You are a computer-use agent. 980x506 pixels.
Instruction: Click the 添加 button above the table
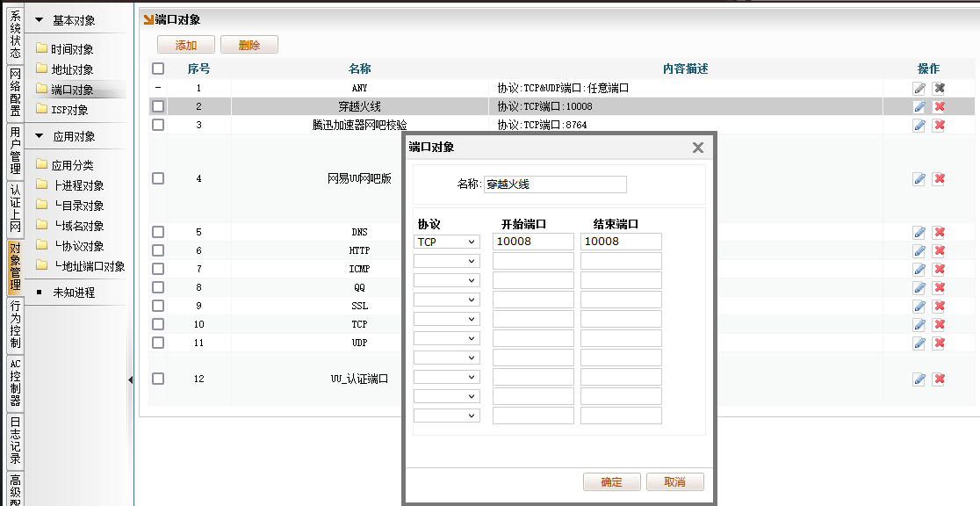[x=185, y=45]
